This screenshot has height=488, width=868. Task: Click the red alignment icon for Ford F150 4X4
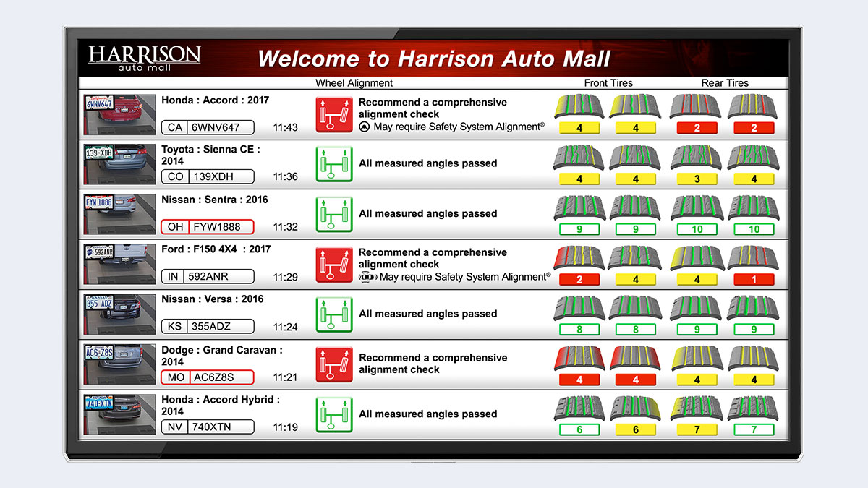tap(334, 264)
